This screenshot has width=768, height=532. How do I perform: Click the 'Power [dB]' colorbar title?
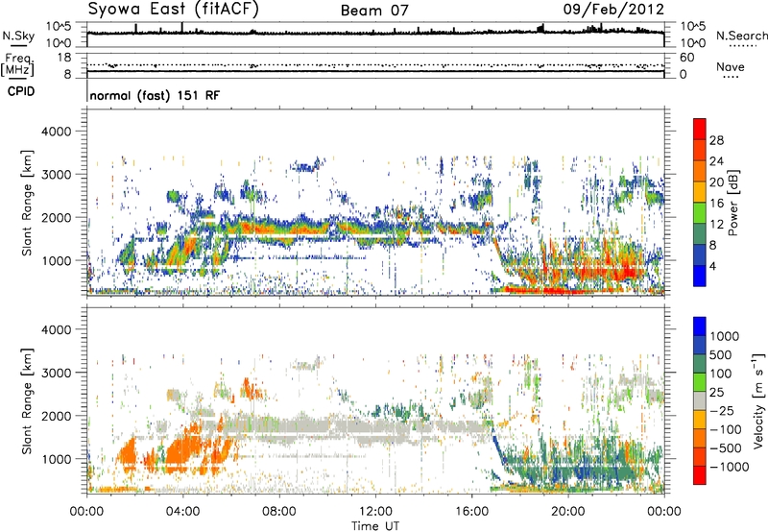point(733,203)
